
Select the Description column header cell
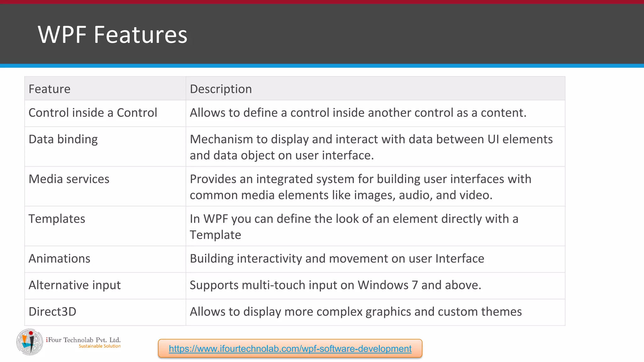click(375, 89)
